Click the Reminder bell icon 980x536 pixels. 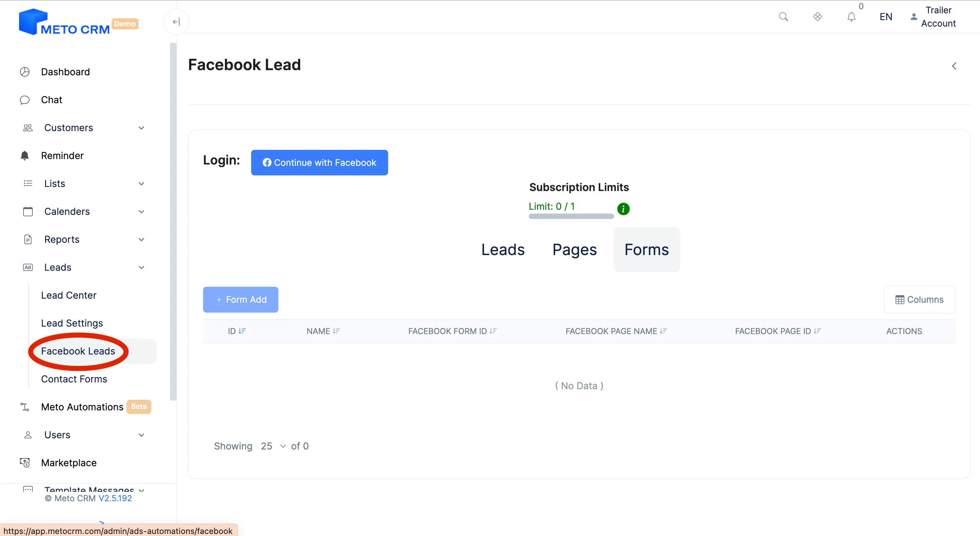coord(25,156)
